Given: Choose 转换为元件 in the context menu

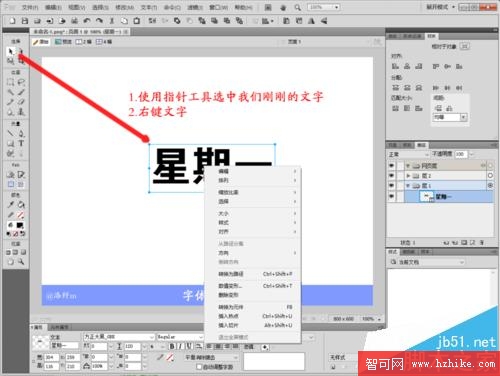Looking at the screenshot, I should (231, 307).
